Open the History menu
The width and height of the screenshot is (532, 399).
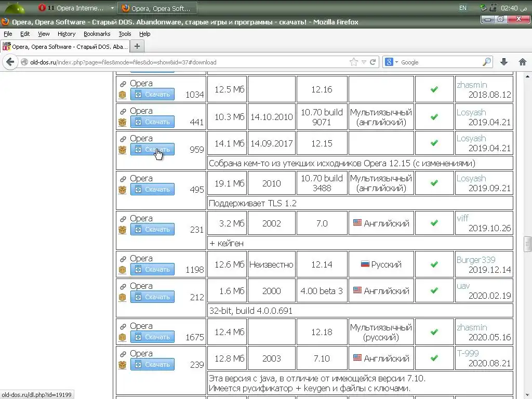pos(66,34)
